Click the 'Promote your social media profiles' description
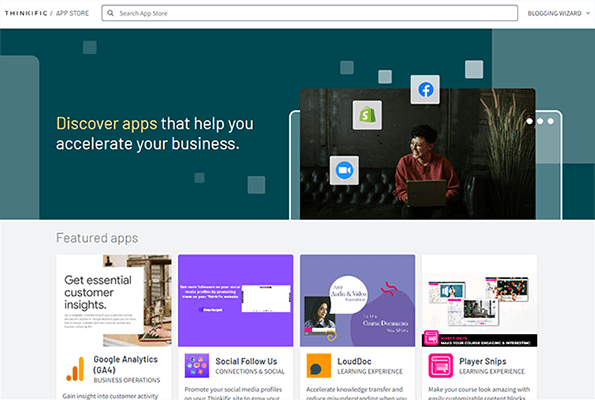Image resolution: width=595 pixels, height=400 pixels. tap(233, 393)
